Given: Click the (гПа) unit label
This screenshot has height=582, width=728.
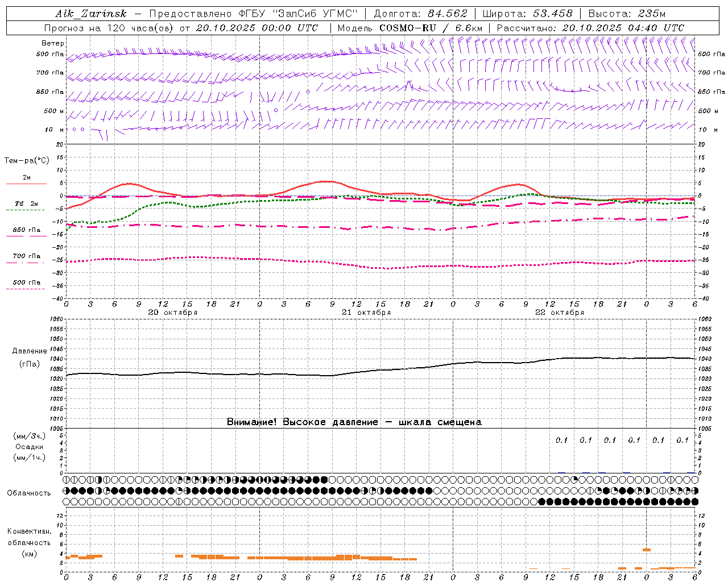Looking at the screenshot, I should click(x=30, y=364).
